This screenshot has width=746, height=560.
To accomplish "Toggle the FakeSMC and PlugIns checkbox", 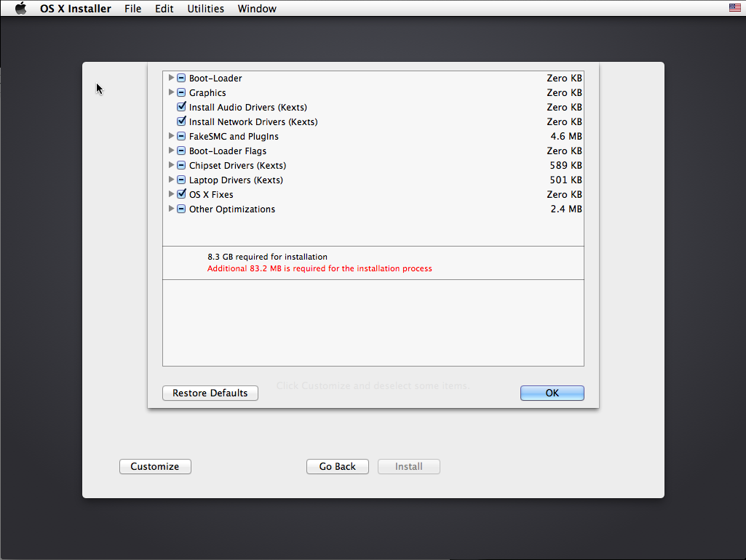I will pyautogui.click(x=181, y=137).
